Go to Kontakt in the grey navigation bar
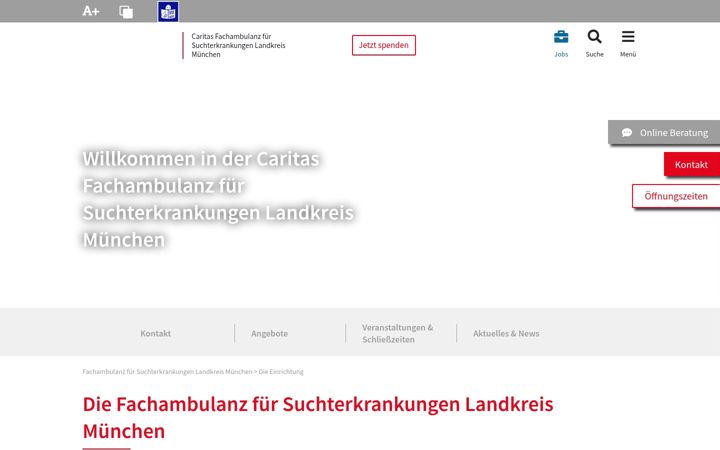This screenshot has width=720, height=450. [x=156, y=333]
